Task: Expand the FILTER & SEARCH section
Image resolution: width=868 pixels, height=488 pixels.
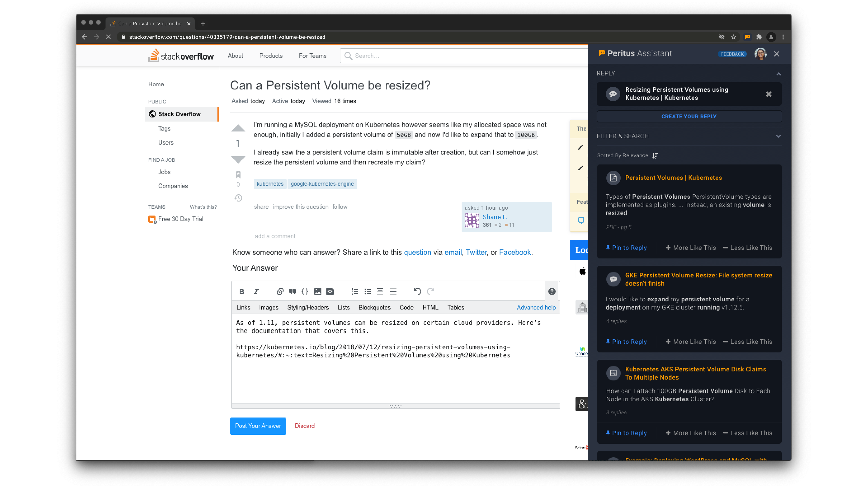Action: pyautogui.click(x=778, y=136)
